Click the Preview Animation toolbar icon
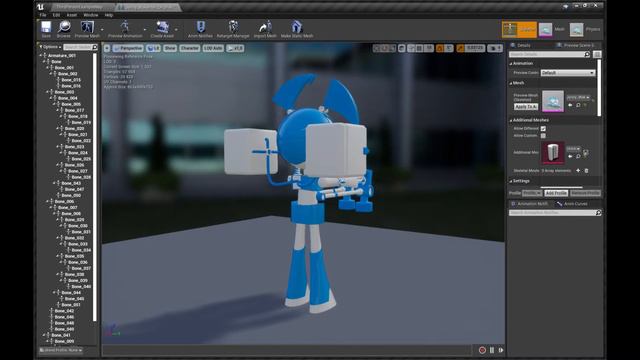Screen dimensions: 640x360 point(125,28)
